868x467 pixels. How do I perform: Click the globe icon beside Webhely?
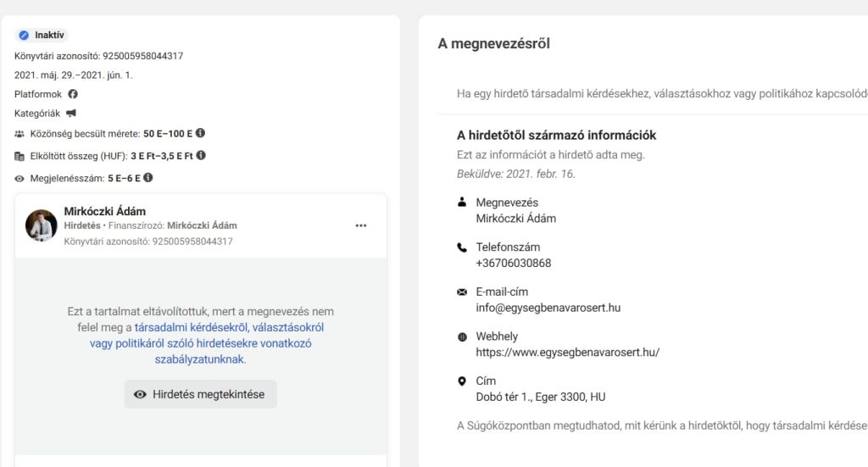coord(462,336)
